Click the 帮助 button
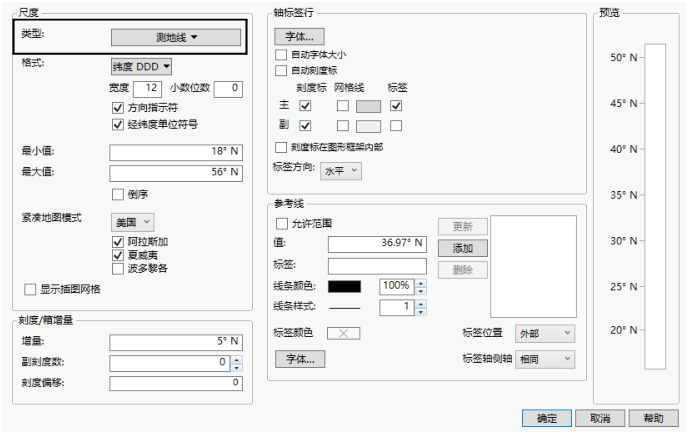689x434 pixels. (x=653, y=418)
